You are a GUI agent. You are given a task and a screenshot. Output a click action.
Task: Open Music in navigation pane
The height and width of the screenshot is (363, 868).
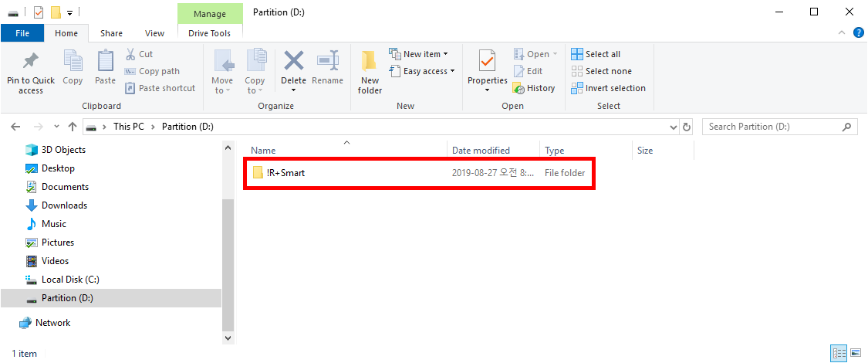tap(46, 224)
